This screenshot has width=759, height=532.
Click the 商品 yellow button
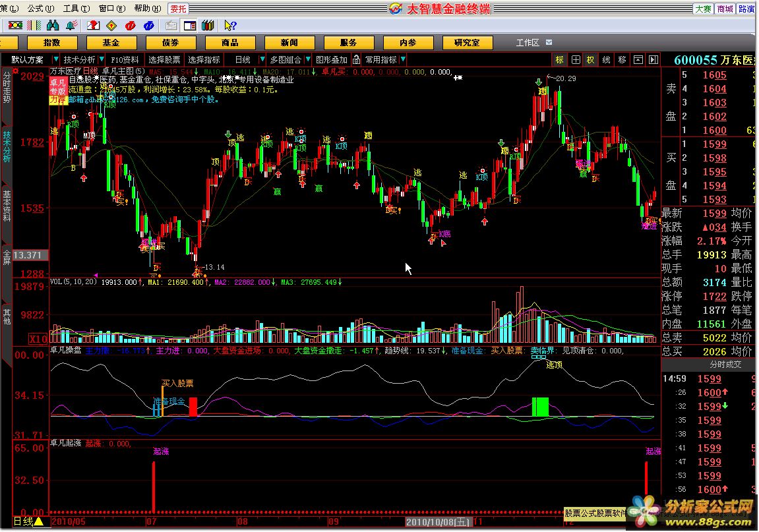tap(230, 43)
